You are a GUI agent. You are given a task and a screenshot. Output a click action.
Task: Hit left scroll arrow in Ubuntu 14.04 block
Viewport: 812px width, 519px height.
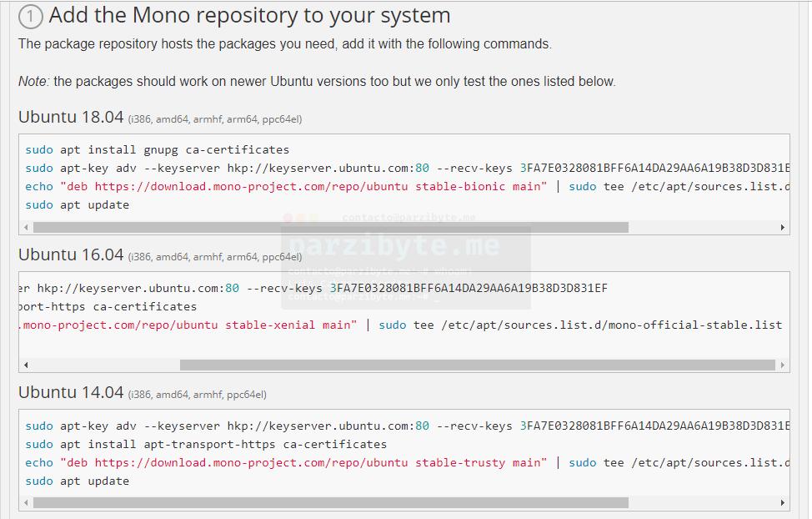click(x=26, y=503)
